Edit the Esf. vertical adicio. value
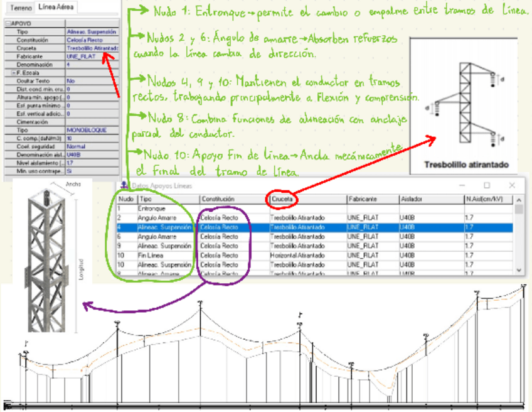 (x=92, y=114)
